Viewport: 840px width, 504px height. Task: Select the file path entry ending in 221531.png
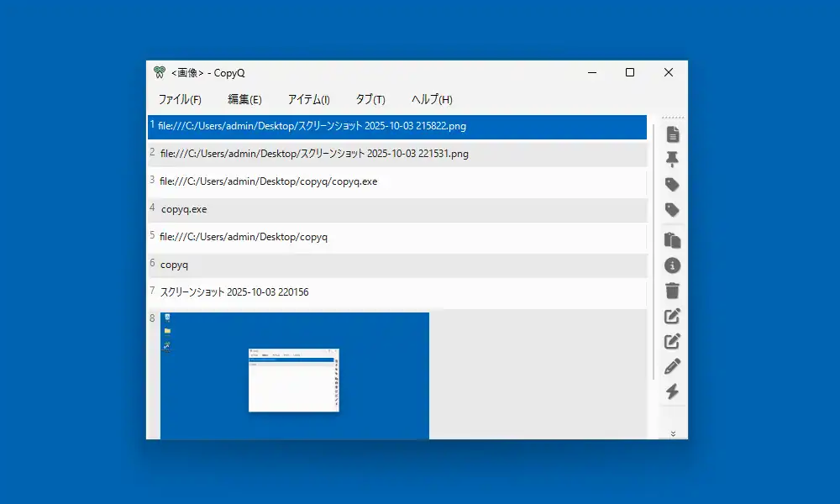coord(314,154)
